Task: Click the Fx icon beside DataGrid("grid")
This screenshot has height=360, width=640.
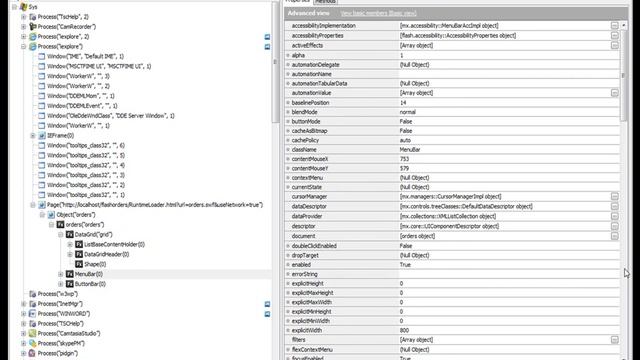Action: (70, 234)
